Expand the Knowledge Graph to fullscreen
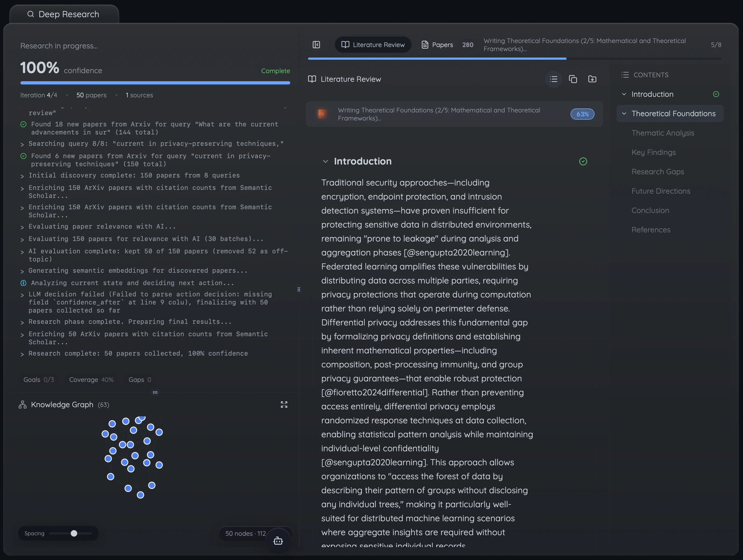The image size is (743, 560). pos(284,405)
